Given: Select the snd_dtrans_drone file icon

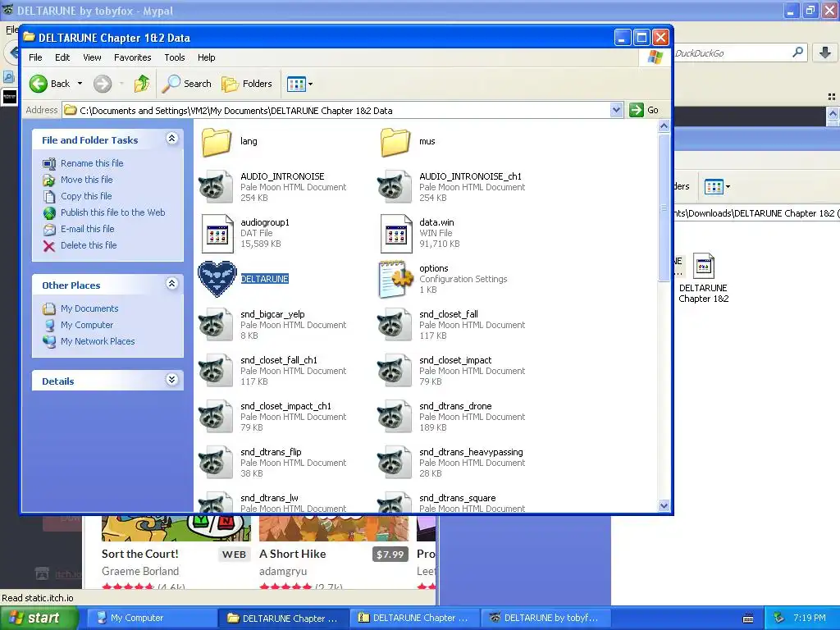Looking at the screenshot, I should [x=395, y=417].
